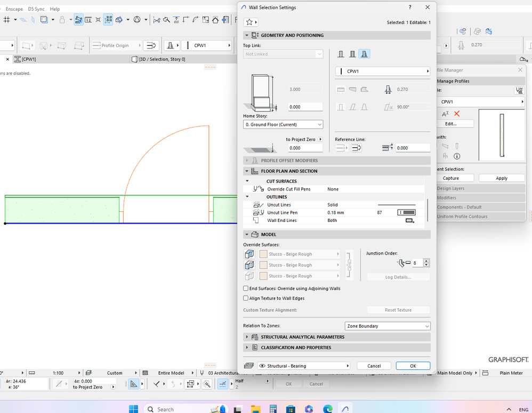Toggle the override surfaces chain link
The width and height of the screenshot is (532, 413).
[349, 265]
